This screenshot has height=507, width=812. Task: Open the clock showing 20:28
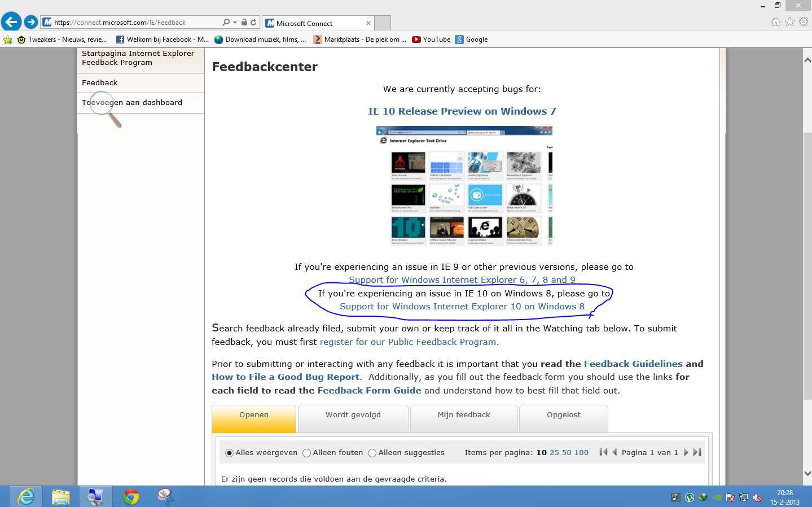(785, 497)
